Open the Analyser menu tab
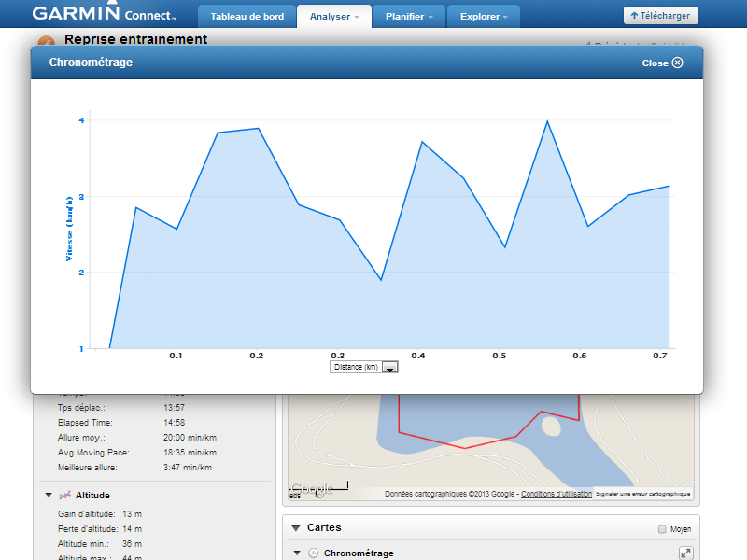 (x=333, y=17)
